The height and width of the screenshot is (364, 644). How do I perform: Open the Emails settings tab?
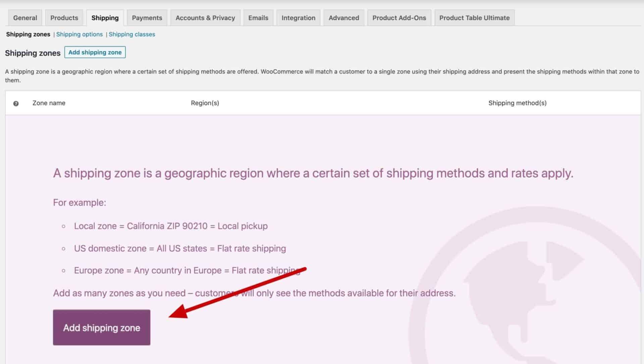coord(258,18)
